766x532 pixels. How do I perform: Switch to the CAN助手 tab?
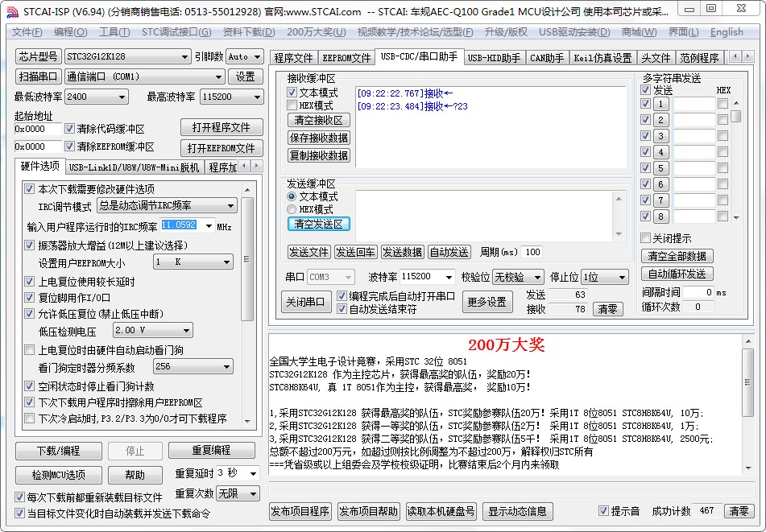[x=547, y=58]
